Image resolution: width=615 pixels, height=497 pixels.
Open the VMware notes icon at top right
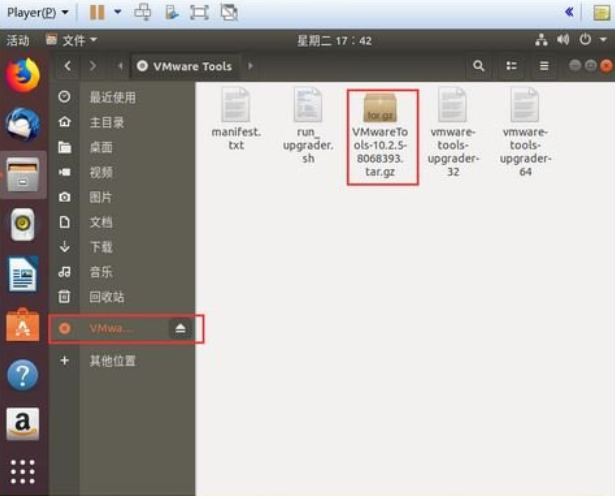coord(601,13)
